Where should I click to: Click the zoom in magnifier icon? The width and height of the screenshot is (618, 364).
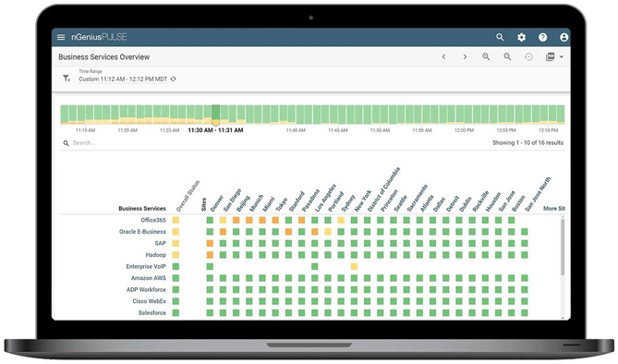coord(486,56)
